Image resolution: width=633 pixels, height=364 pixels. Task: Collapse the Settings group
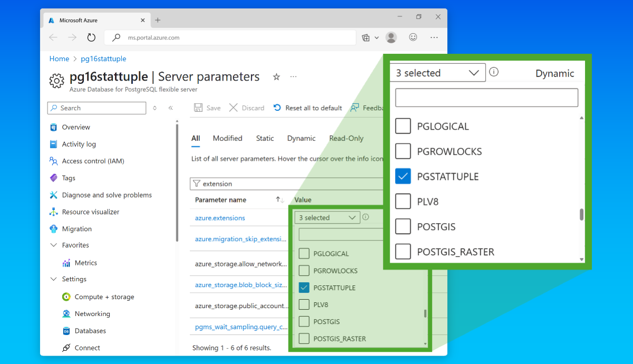click(53, 279)
